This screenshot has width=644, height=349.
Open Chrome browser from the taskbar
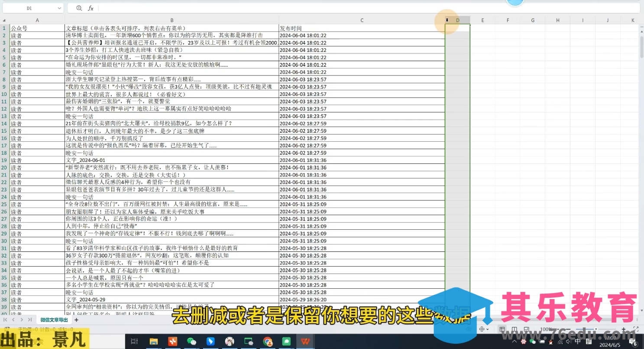click(x=267, y=341)
